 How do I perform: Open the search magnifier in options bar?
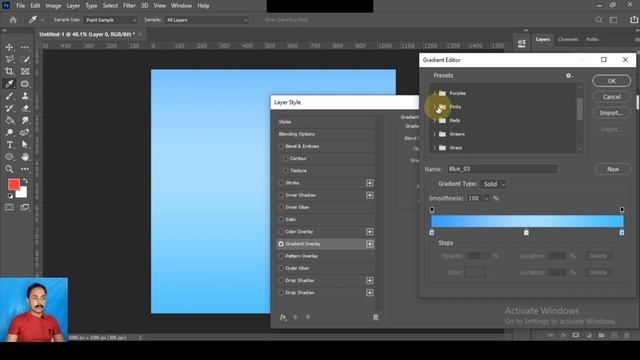click(x=598, y=20)
